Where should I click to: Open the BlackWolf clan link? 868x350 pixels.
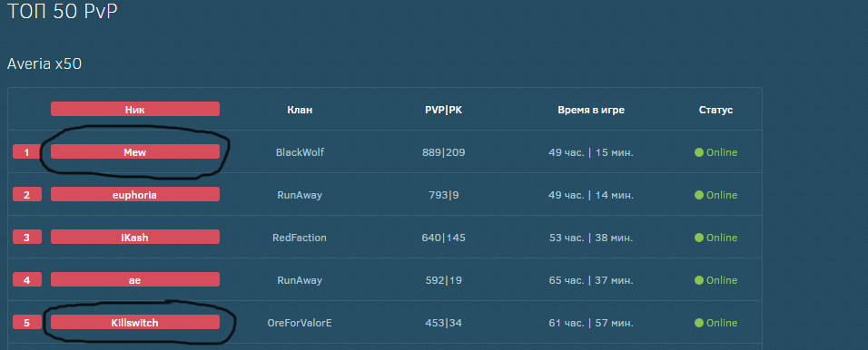tap(300, 152)
